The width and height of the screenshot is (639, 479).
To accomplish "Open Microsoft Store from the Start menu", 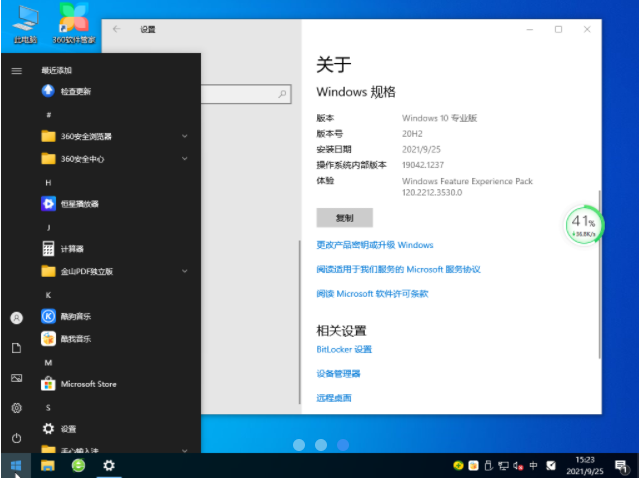I will coord(88,383).
